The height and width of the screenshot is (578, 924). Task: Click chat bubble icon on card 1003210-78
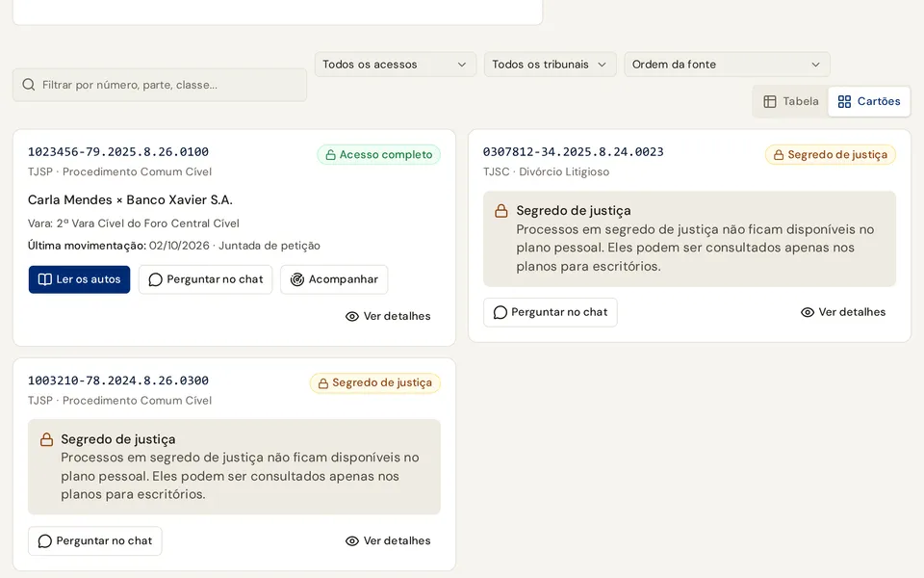(45, 540)
